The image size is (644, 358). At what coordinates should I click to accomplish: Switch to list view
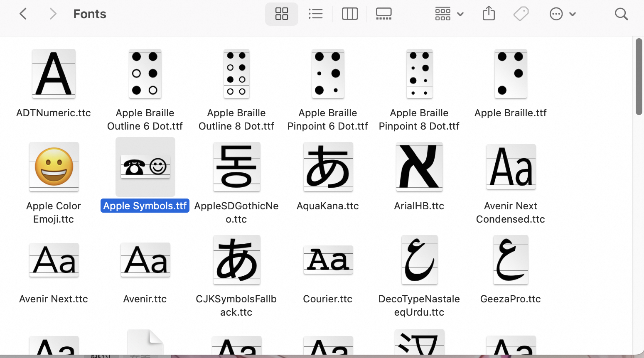coord(316,14)
